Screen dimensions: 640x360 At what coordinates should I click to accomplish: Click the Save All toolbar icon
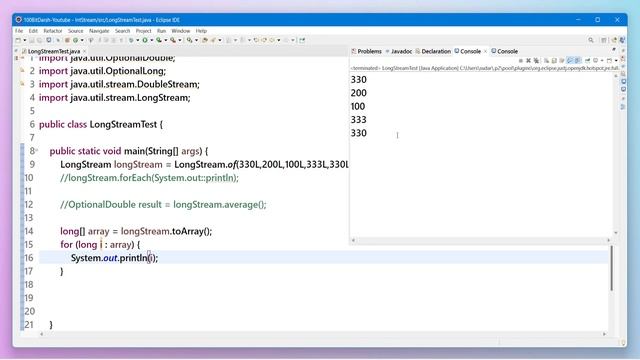tap(39, 40)
